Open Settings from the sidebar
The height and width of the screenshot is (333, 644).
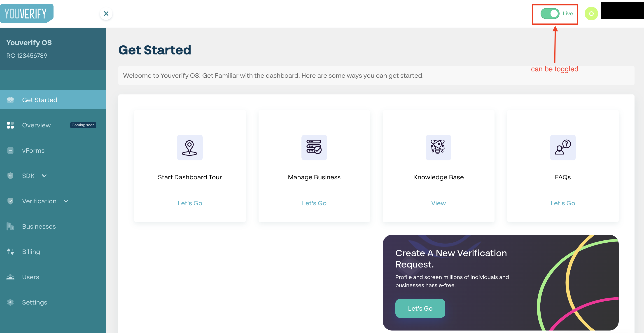point(35,302)
